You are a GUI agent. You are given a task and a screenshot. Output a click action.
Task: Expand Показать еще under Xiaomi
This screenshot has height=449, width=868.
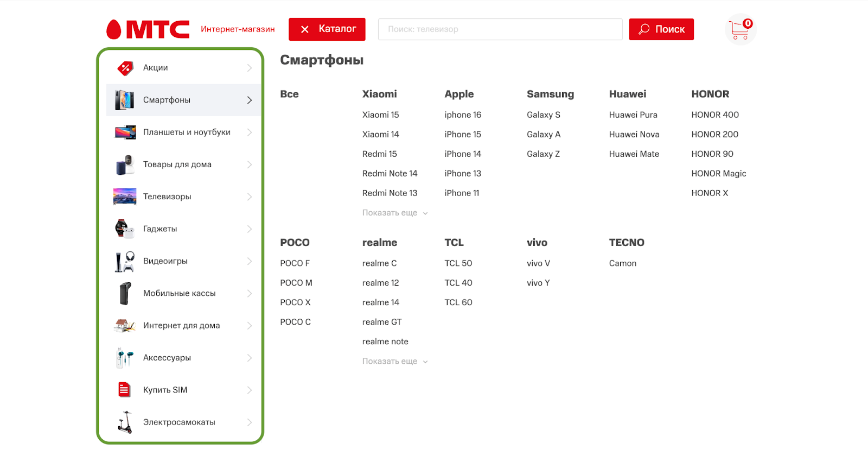(394, 213)
